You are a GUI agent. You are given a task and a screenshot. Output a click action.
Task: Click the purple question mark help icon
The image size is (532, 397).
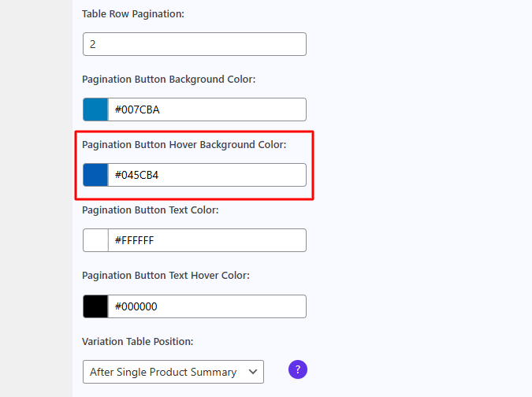(x=297, y=369)
